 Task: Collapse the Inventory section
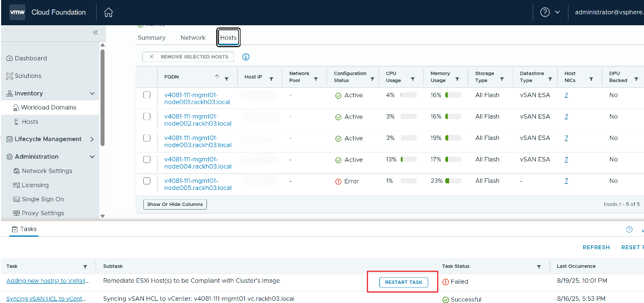pos(92,94)
